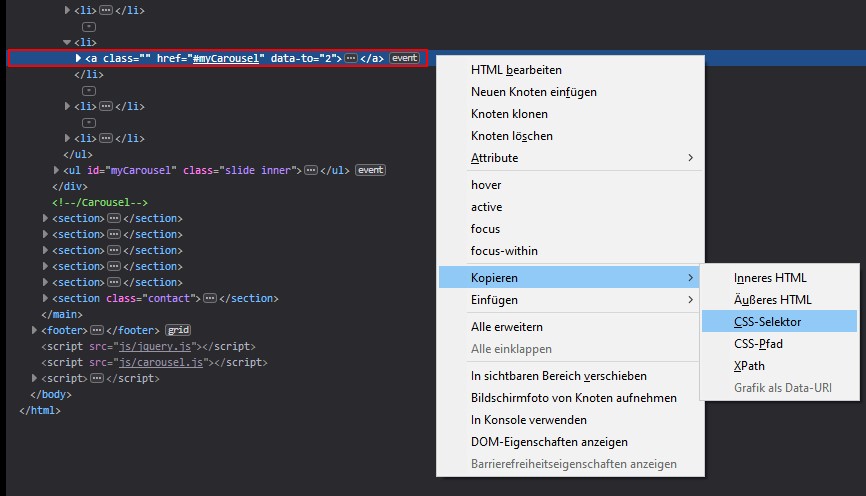Viewport: 866px width, 496px height.
Task: Expand the <ul id="myCarousel"> node
Action: (x=56, y=170)
